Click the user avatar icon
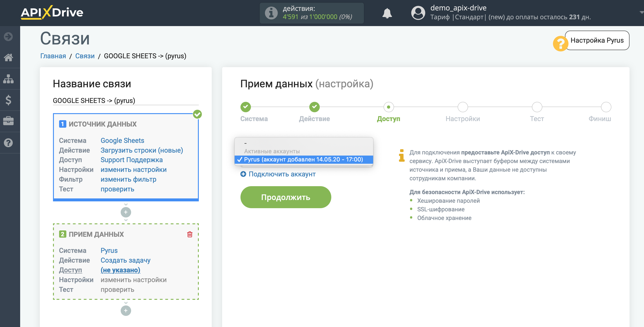 [x=418, y=13]
